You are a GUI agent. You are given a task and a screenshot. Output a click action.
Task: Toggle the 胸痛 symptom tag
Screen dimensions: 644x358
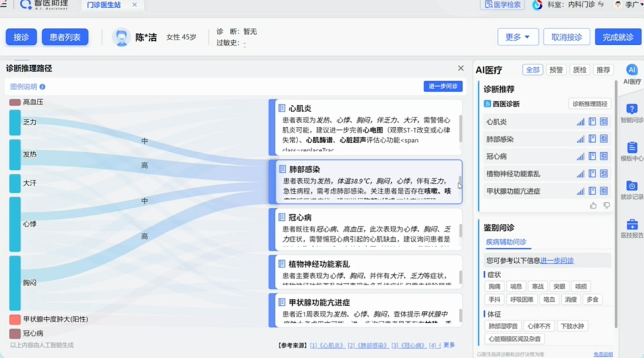click(495, 286)
